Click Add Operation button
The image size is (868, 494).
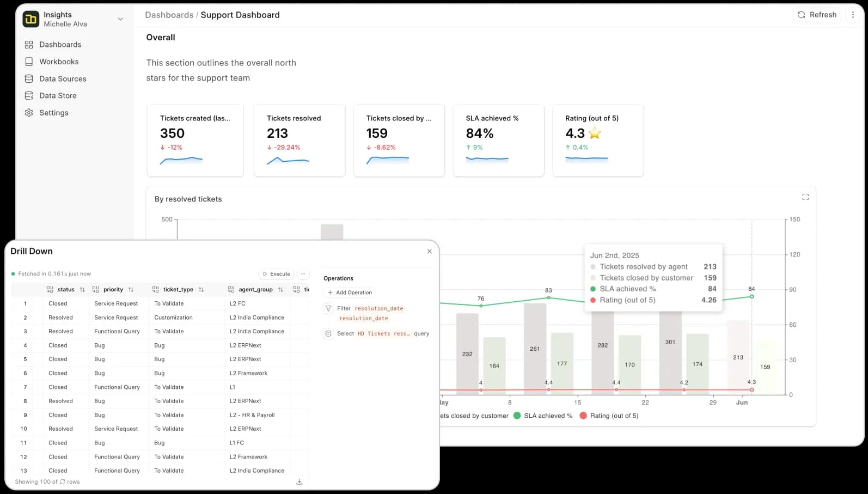(x=350, y=292)
